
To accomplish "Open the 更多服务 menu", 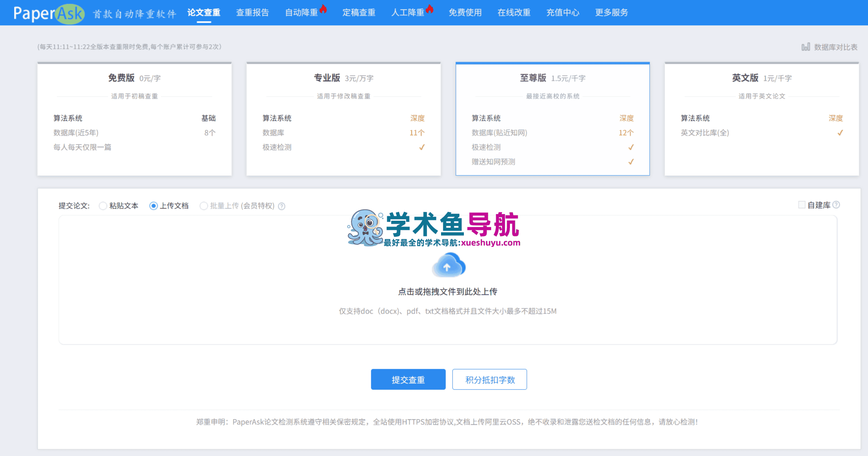I will [x=612, y=12].
